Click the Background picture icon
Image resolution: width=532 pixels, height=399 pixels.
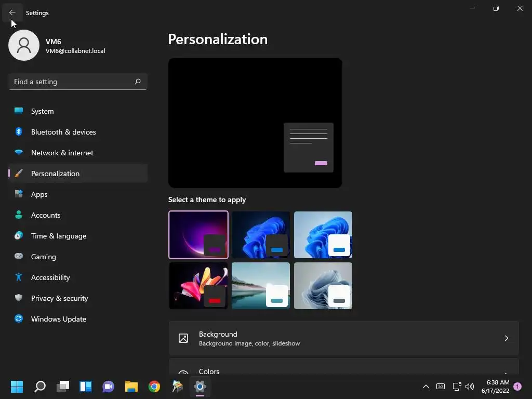click(183, 338)
